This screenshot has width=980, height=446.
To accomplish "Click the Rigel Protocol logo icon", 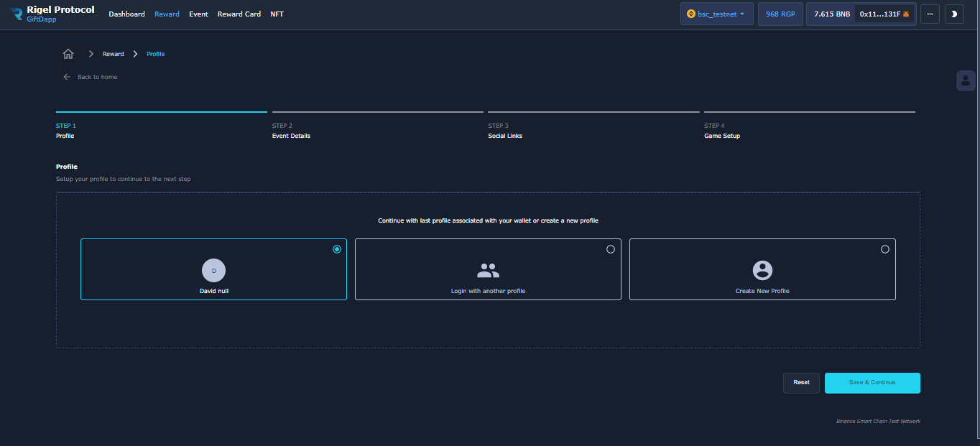I will pyautogui.click(x=16, y=14).
